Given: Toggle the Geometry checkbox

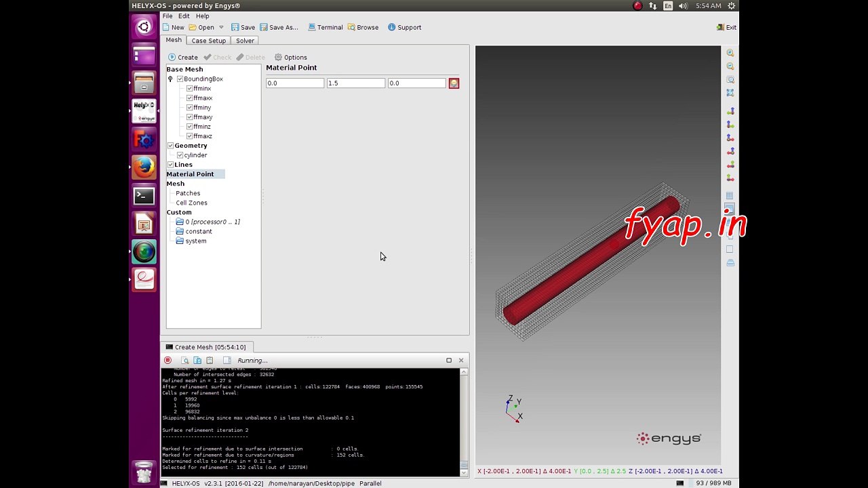Looking at the screenshot, I should [x=170, y=146].
